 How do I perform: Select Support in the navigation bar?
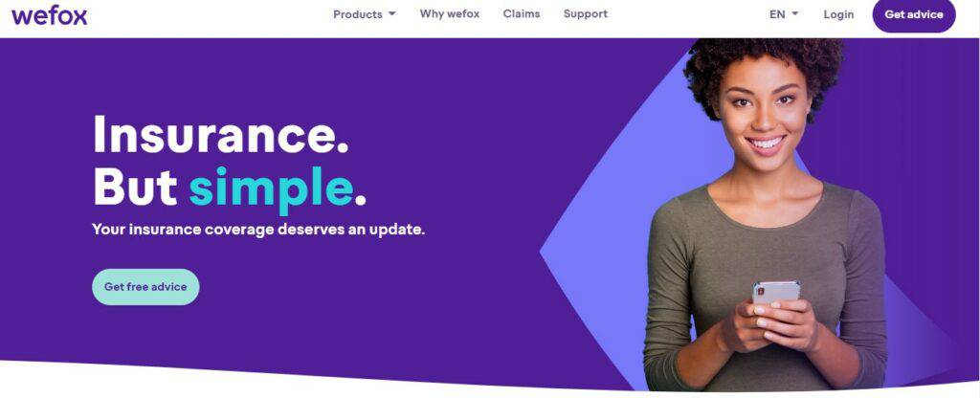(585, 13)
